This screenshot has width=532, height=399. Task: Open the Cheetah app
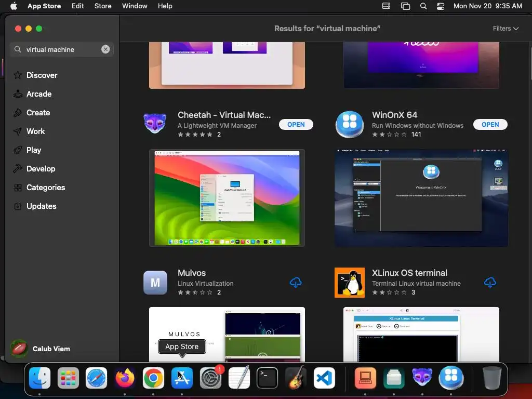(x=296, y=125)
